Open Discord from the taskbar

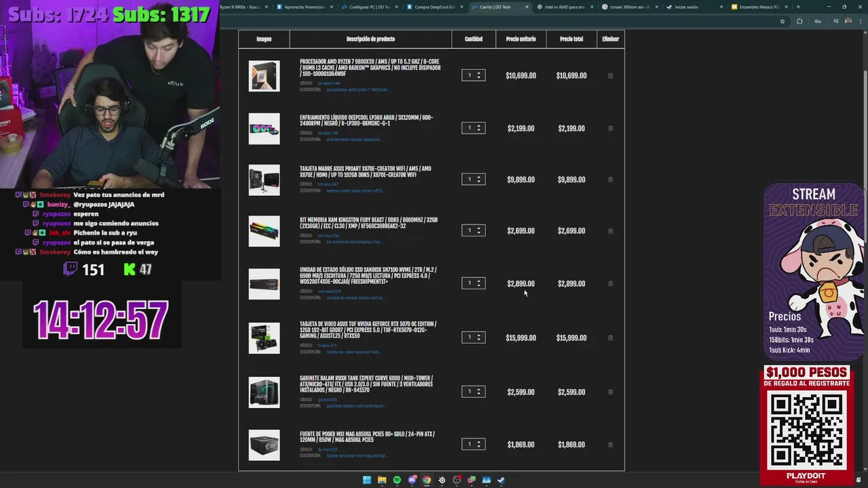412,480
